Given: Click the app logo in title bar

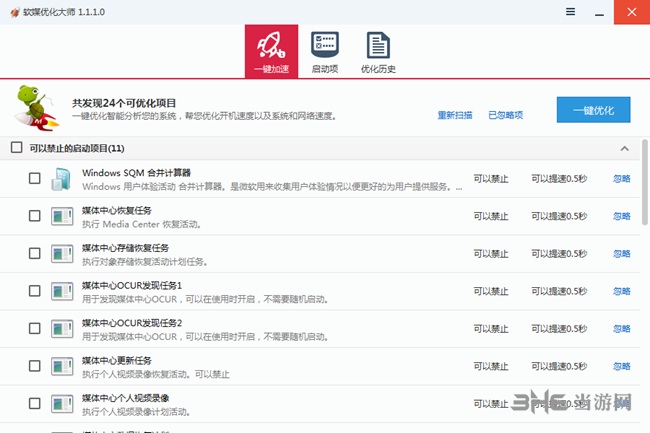Looking at the screenshot, I should click(15, 12).
